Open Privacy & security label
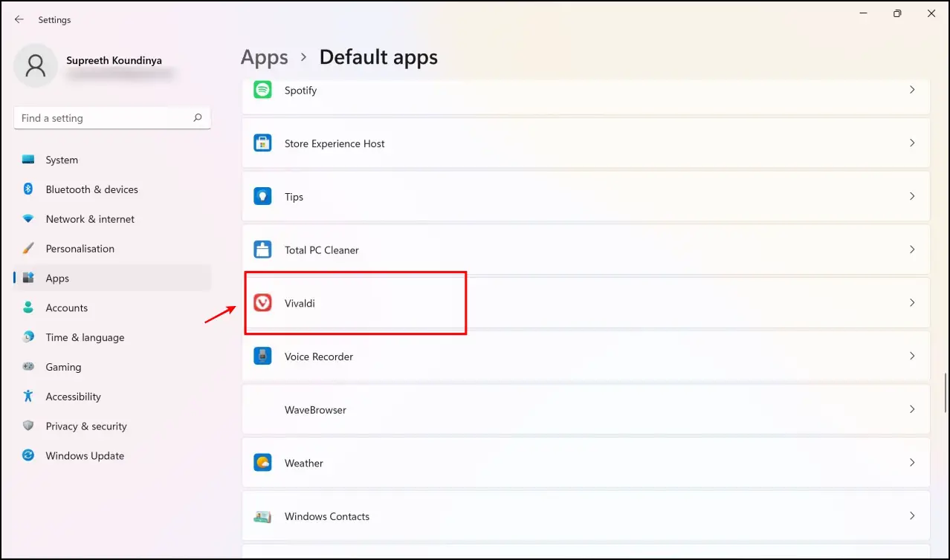Image resolution: width=950 pixels, height=560 pixels. click(x=86, y=426)
